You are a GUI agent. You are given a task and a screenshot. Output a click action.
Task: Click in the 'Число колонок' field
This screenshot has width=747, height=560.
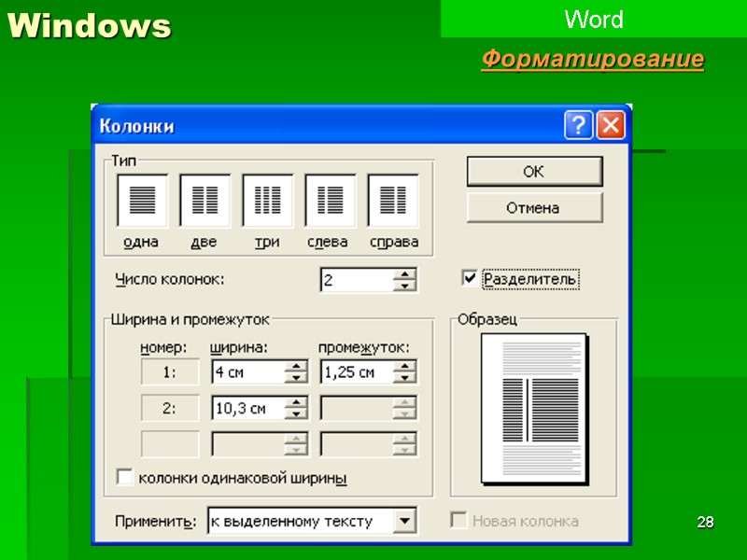coord(358,280)
